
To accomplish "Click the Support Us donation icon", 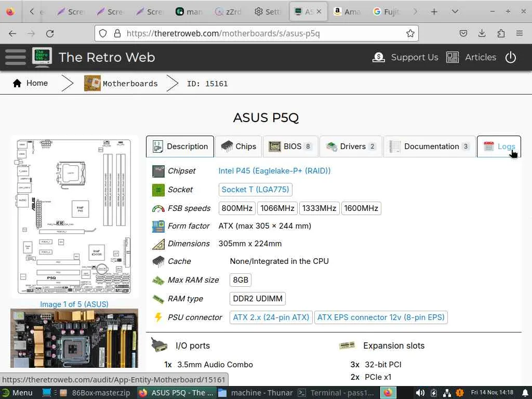I will (x=379, y=57).
